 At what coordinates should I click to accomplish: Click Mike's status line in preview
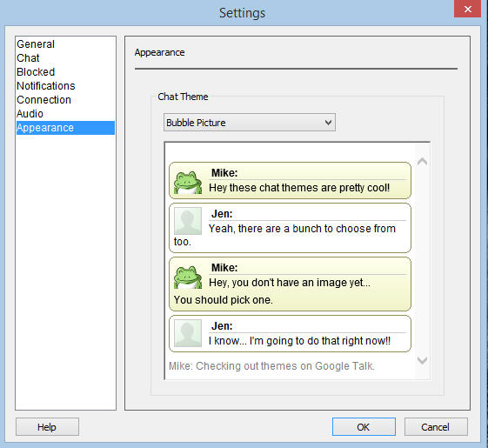pos(271,366)
